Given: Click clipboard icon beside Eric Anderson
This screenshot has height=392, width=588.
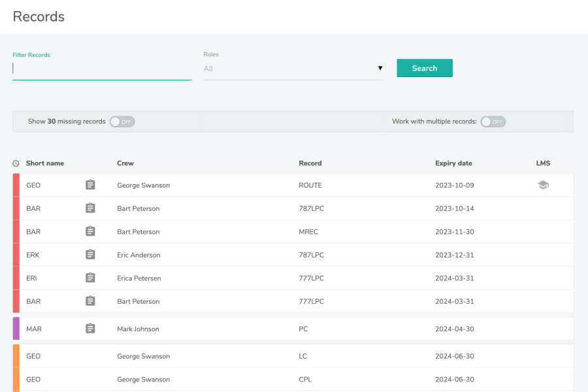Looking at the screenshot, I should pyautogui.click(x=90, y=255).
